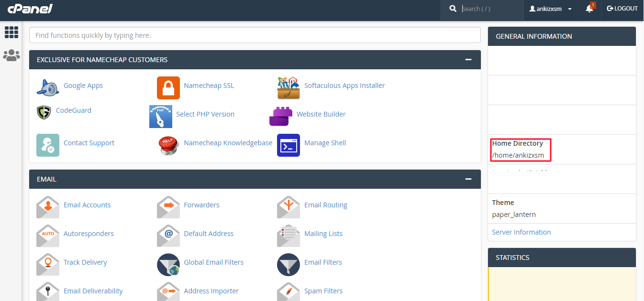Open the Server Information link
The height and width of the screenshot is (301, 644).
[522, 232]
